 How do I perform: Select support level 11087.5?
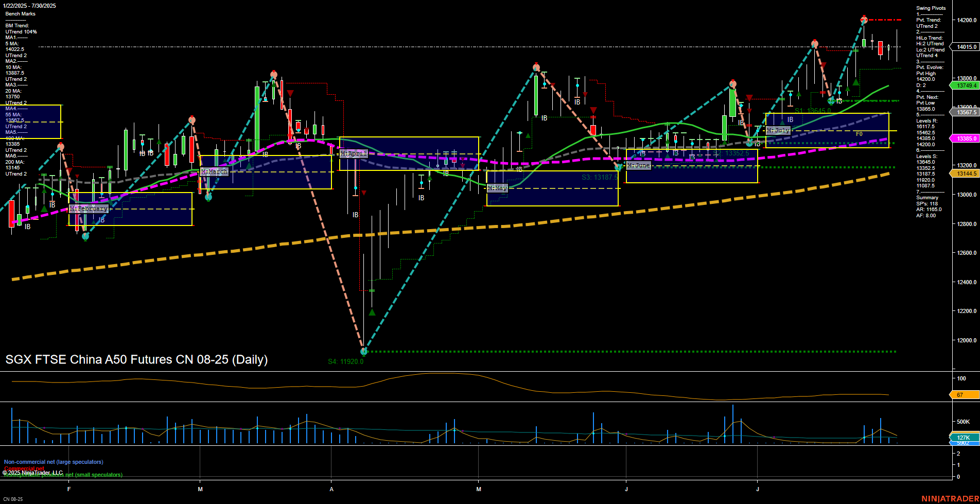pyautogui.click(x=925, y=186)
